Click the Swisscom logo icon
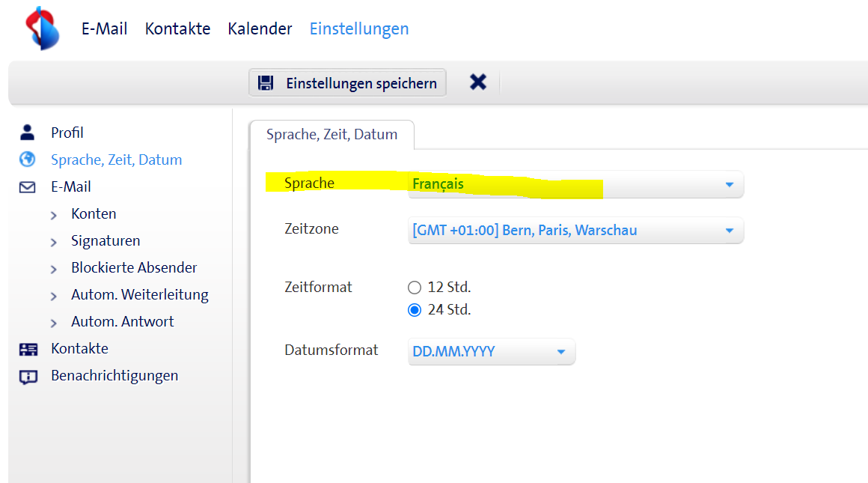This screenshot has width=868, height=483. tap(43, 28)
